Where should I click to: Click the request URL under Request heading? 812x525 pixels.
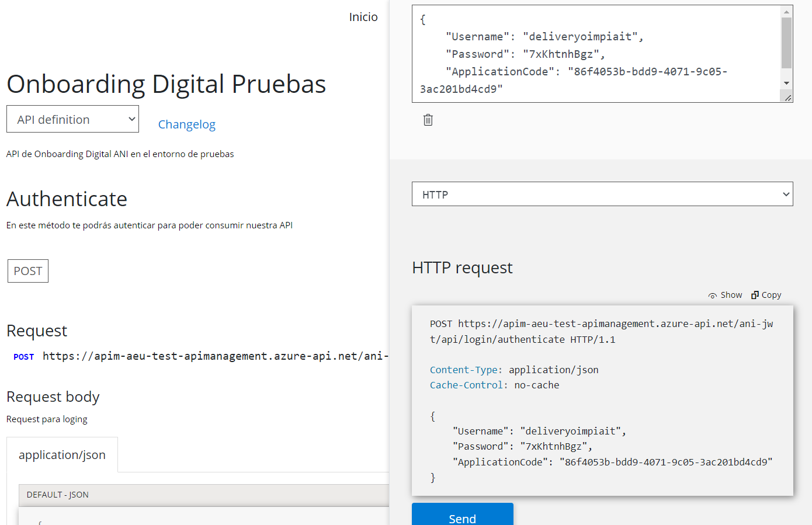coord(215,356)
